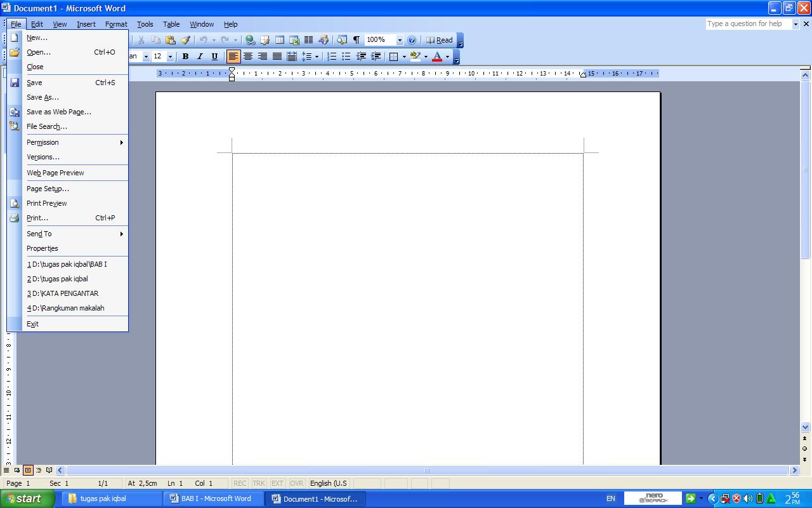Screen dimensions: 812x508
Task: Open Microsoft Word Help
Action: 412,39
